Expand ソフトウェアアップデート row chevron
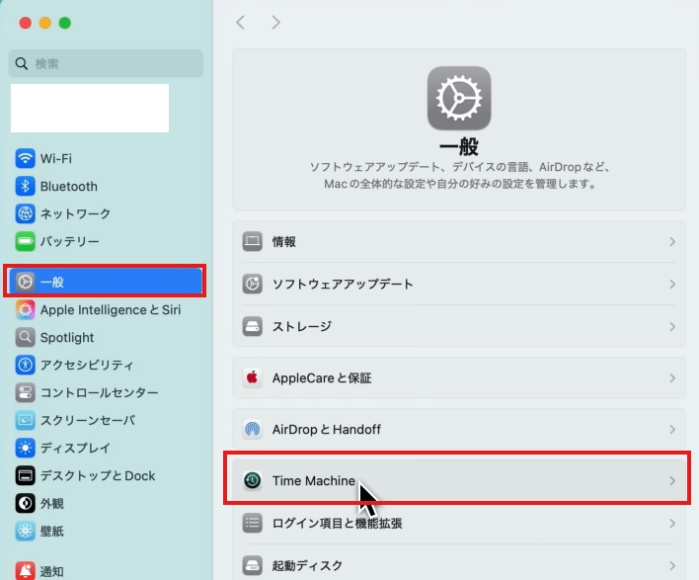 tap(672, 284)
